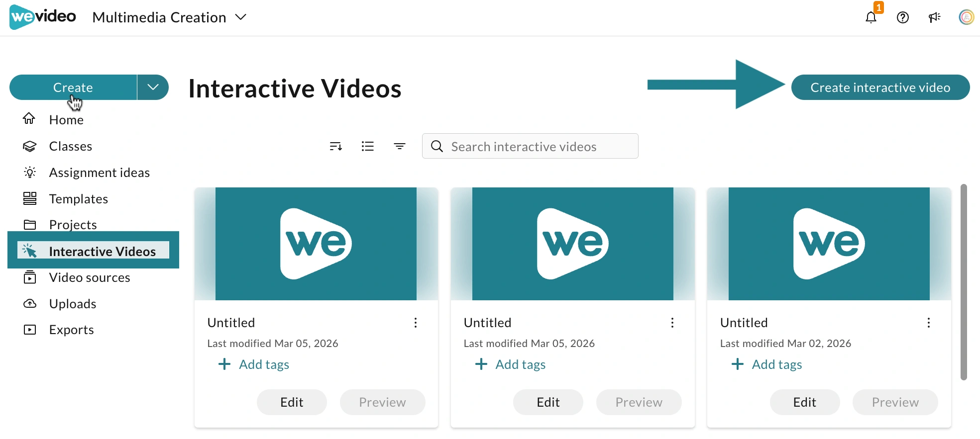
Task: Open Assignment ideas in the sidebar
Action: [x=99, y=173]
